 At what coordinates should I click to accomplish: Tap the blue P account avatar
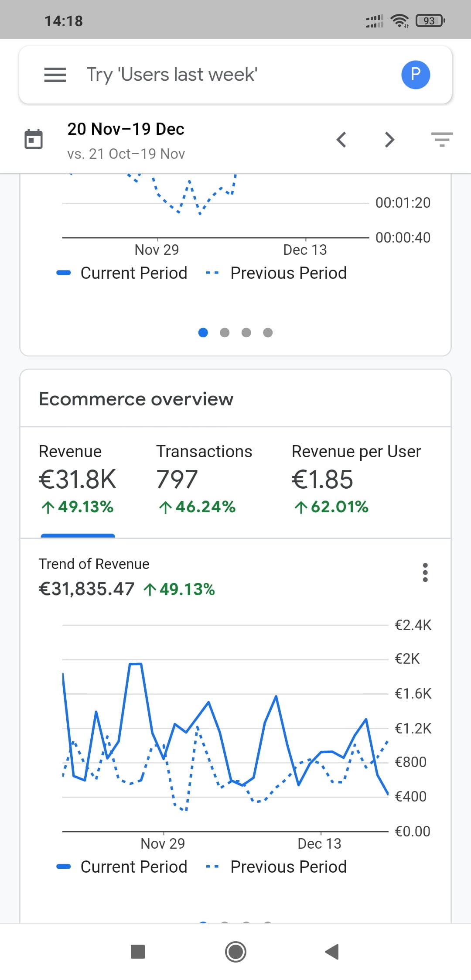click(415, 75)
